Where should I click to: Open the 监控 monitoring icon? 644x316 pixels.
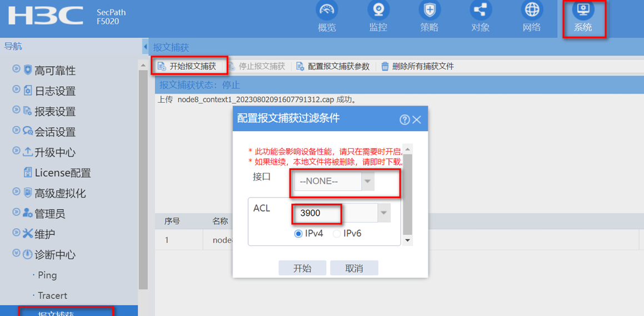[x=378, y=11]
